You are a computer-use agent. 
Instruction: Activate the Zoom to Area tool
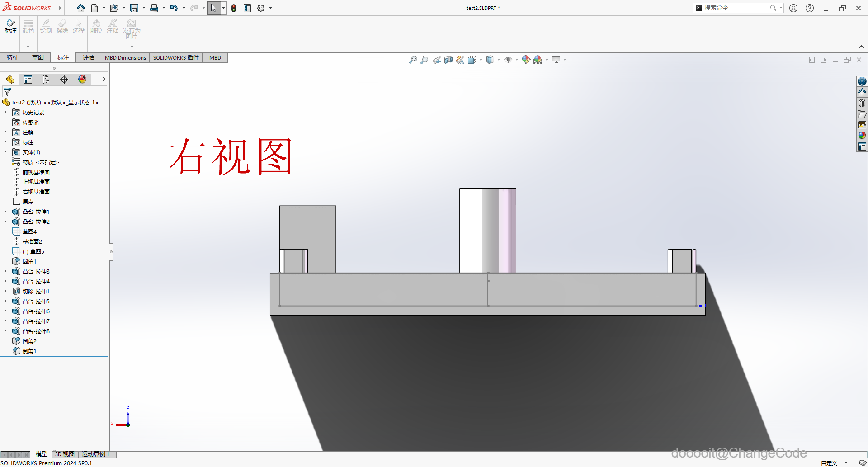(425, 59)
